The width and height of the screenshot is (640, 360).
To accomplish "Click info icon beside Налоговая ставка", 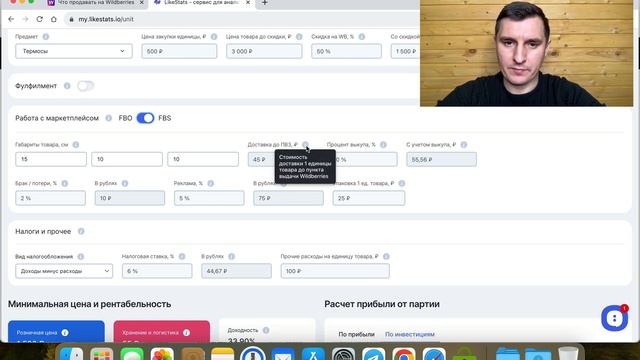I will pyautogui.click(x=182, y=256).
